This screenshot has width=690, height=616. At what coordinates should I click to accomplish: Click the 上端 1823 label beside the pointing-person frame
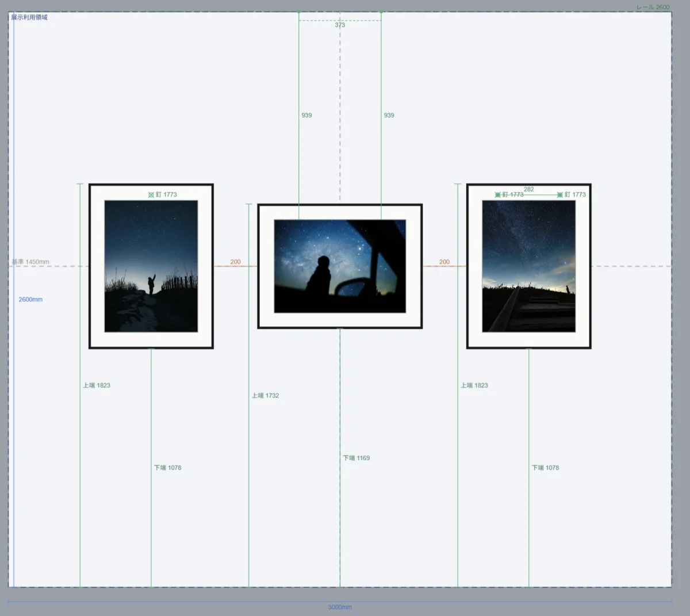pos(97,385)
